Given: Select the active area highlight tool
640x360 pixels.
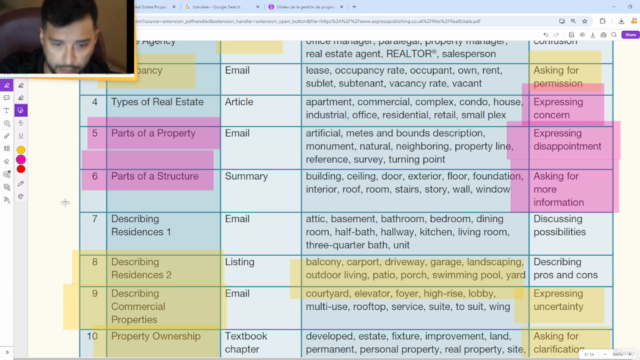Looking at the screenshot, I should coord(21,110).
